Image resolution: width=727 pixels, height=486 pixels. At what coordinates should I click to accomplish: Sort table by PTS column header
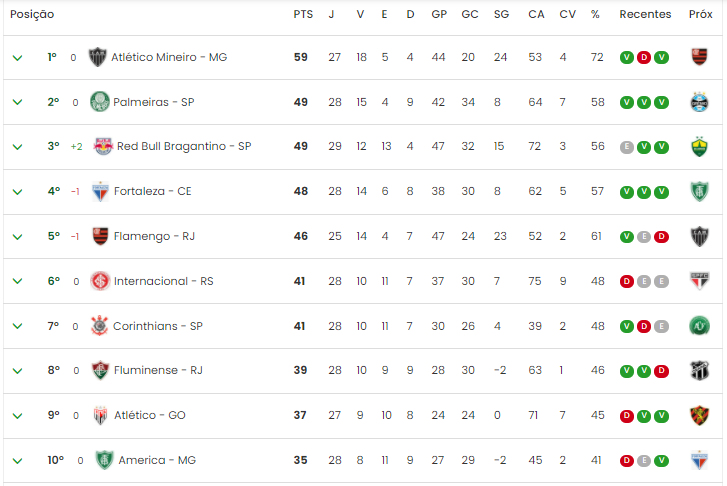pos(303,14)
